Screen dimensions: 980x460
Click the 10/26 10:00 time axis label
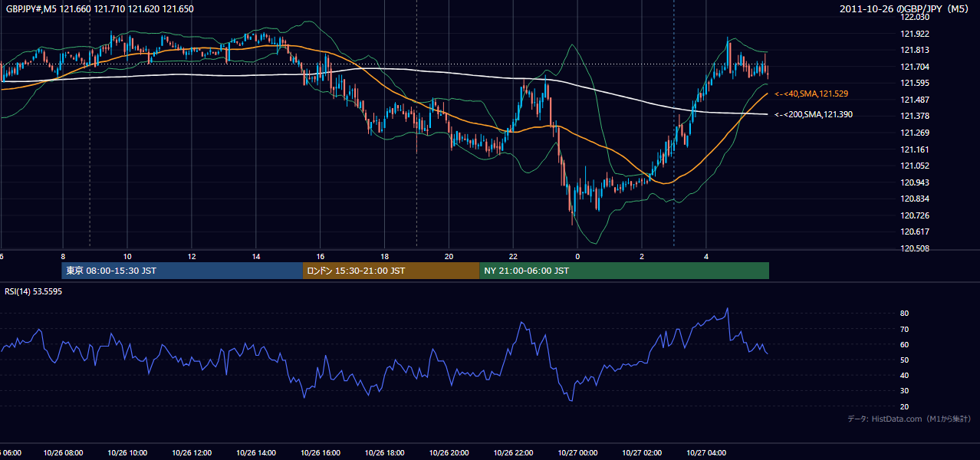pyautogui.click(x=127, y=453)
